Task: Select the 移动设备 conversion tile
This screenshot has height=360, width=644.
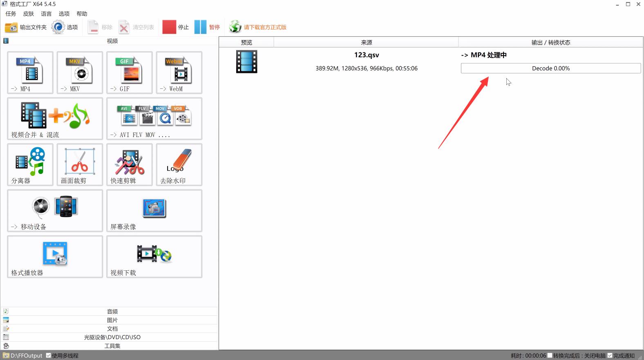Action: click(x=55, y=211)
